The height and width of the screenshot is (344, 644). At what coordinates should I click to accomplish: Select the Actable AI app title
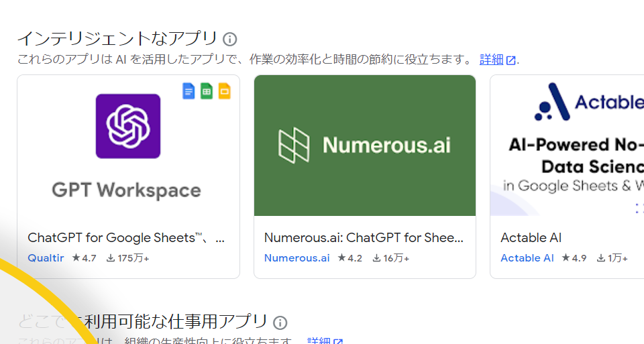pos(531,237)
